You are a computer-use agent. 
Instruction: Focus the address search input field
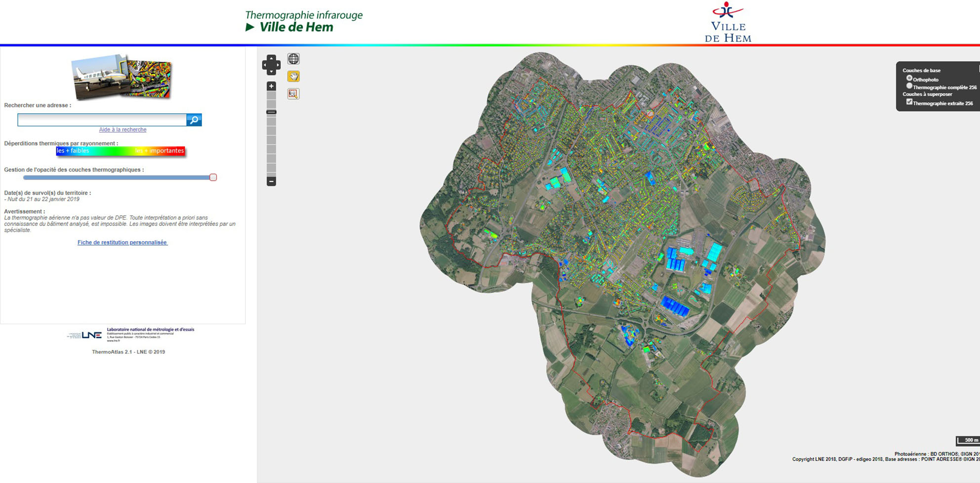[102, 120]
